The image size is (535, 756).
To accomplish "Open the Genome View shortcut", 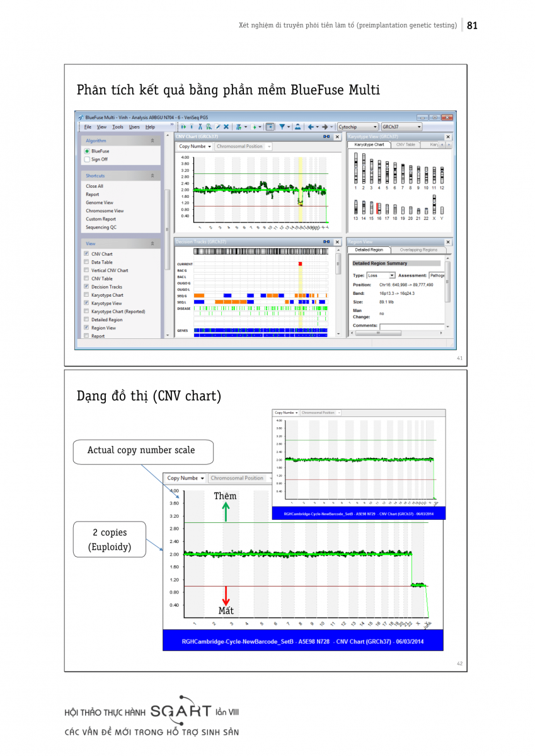I will (x=100, y=203).
